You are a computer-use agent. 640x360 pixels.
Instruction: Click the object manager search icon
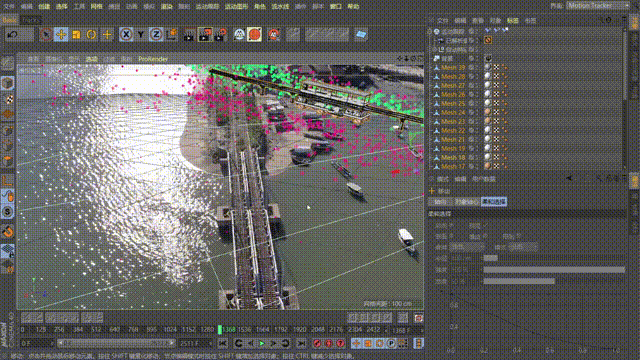601,20
